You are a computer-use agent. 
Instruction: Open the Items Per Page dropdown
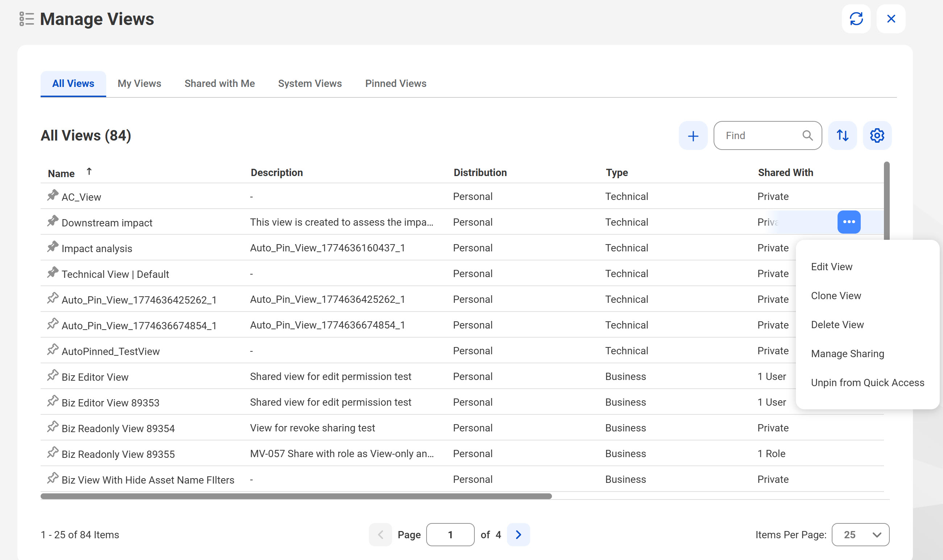point(860,535)
